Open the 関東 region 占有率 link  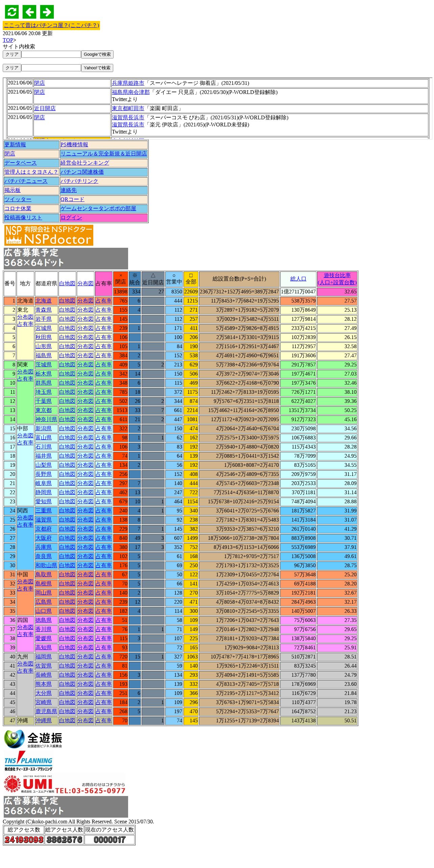click(x=25, y=379)
